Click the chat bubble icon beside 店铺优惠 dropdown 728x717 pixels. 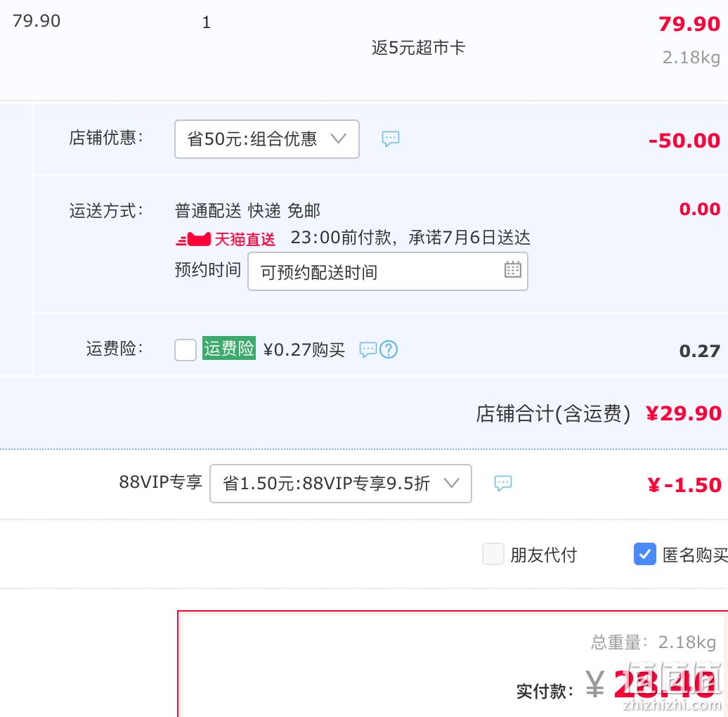tap(391, 139)
